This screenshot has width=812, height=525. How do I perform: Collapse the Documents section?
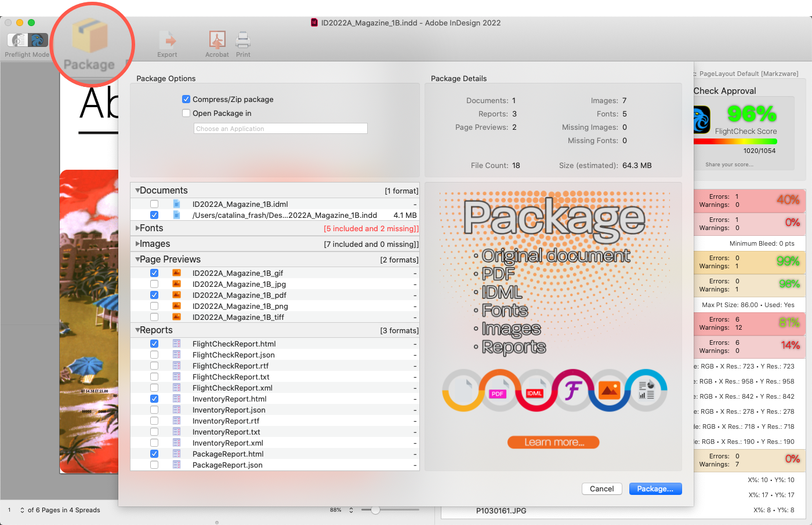pos(137,190)
